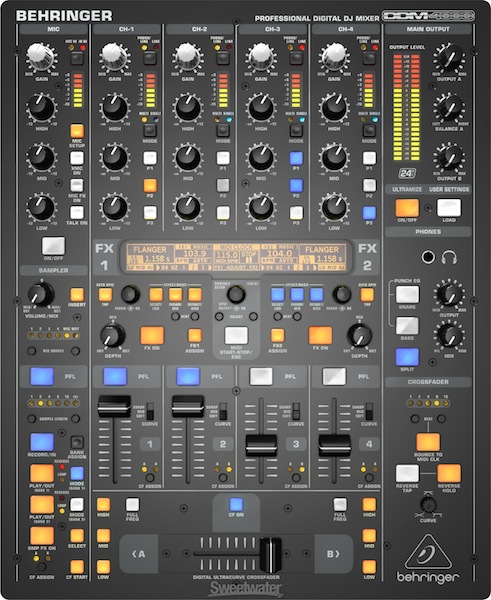This screenshot has height=600, width=491.
Task: Click the User Settings LOAD button
Action: point(449,207)
